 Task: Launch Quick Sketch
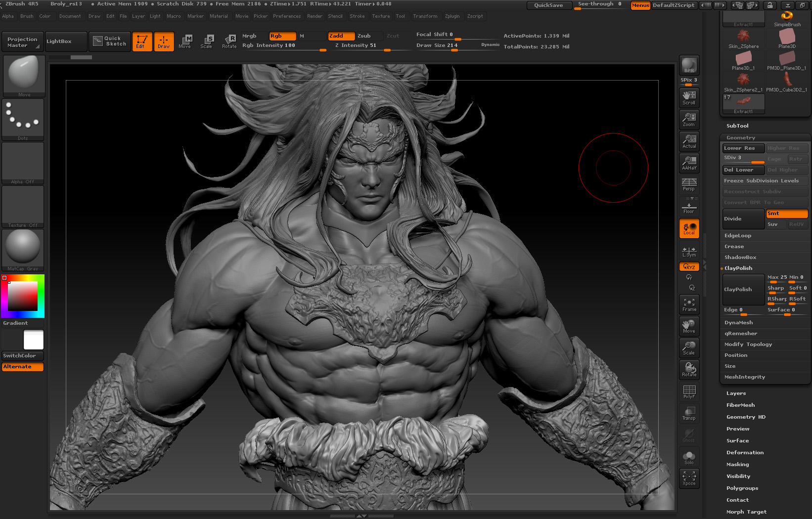pyautogui.click(x=110, y=42)
